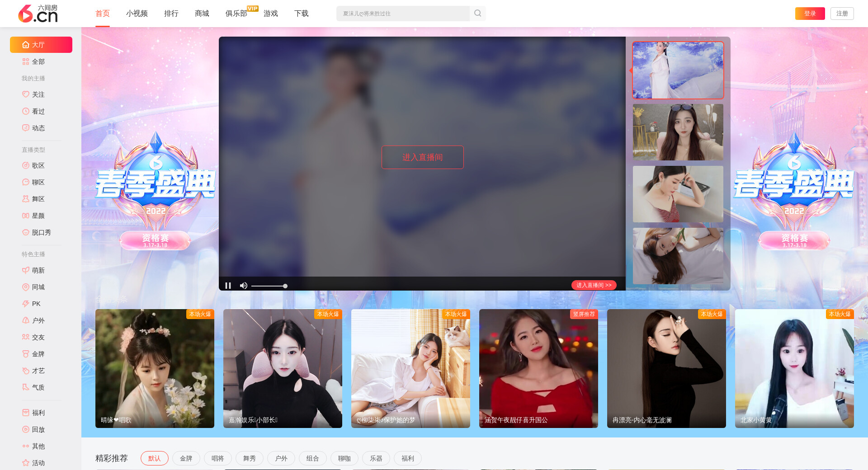The width and height of the screenshot is (868, 470).
Task: Click 进入直播间 button in video center
Action: 423,157
